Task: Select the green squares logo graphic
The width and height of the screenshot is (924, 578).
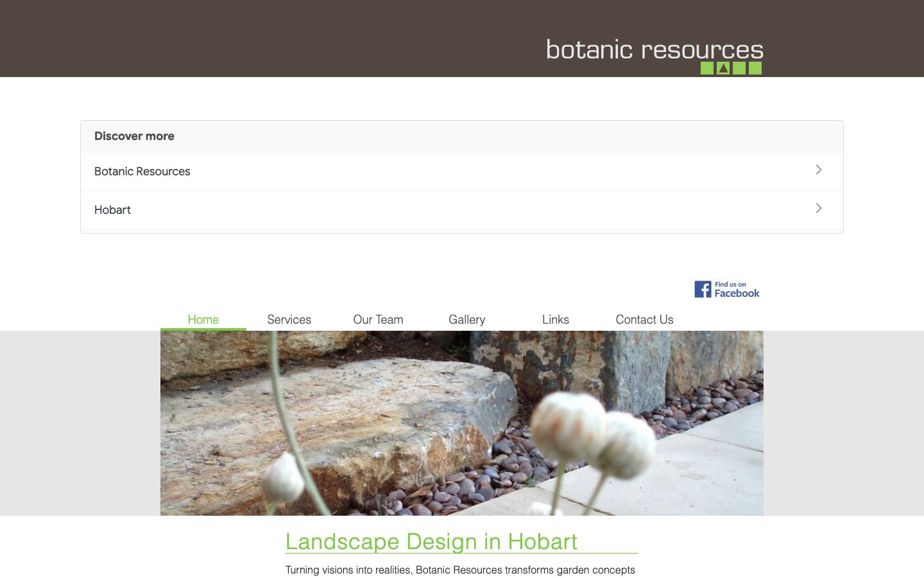Action: pos(731,68)
